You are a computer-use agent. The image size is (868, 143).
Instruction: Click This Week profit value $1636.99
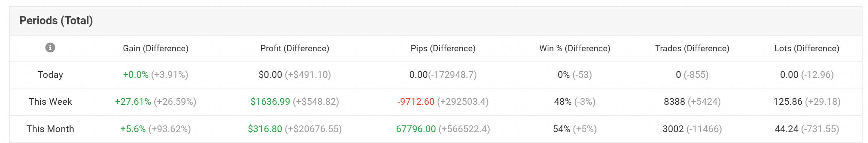(x=270, y=102)
